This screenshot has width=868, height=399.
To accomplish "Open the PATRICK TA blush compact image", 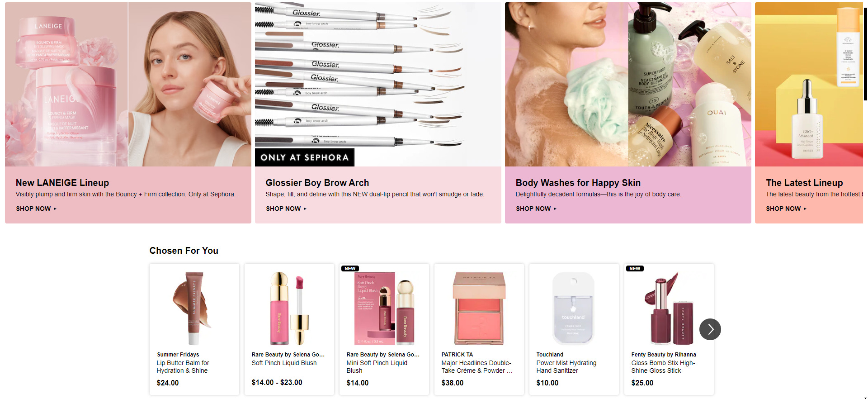I will coord(479,309).
